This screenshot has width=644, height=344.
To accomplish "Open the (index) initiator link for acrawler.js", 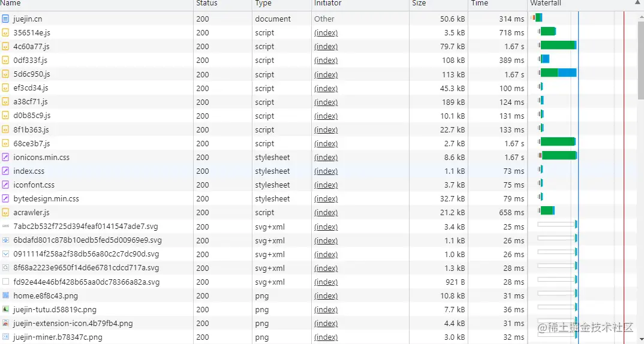I will (x=326, y=213).
